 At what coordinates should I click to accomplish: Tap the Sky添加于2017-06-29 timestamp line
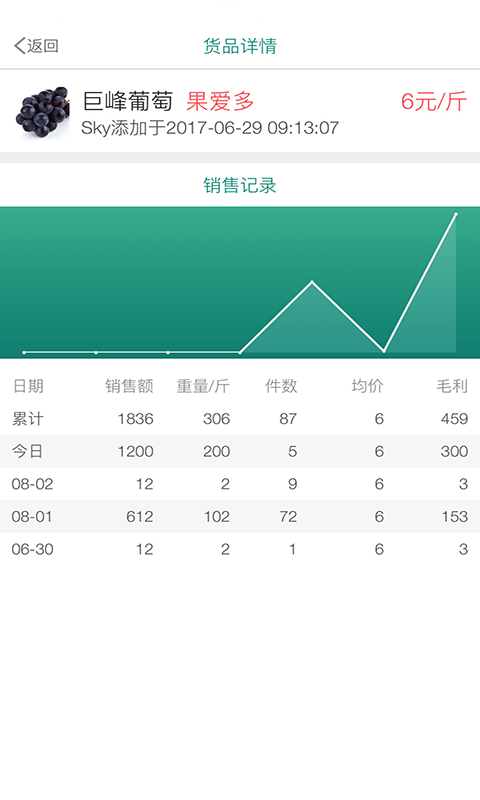click(x=210, y=128)
